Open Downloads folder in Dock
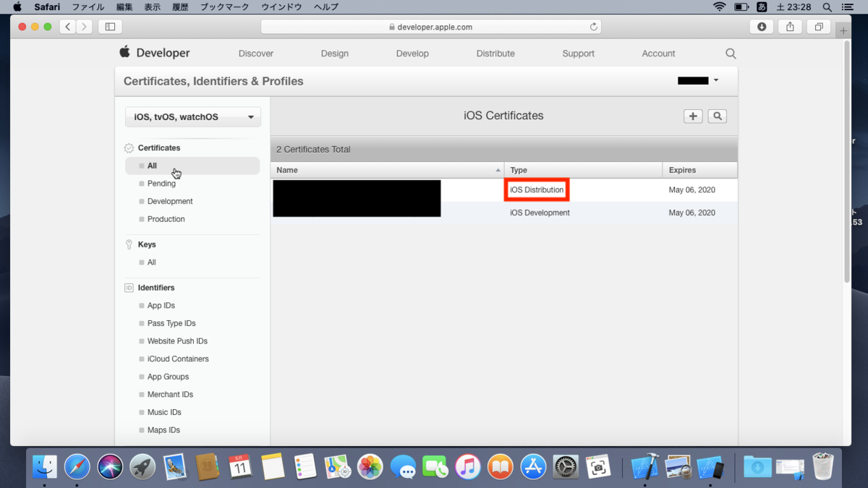This screenshot has width=868, height=488. 757,468
